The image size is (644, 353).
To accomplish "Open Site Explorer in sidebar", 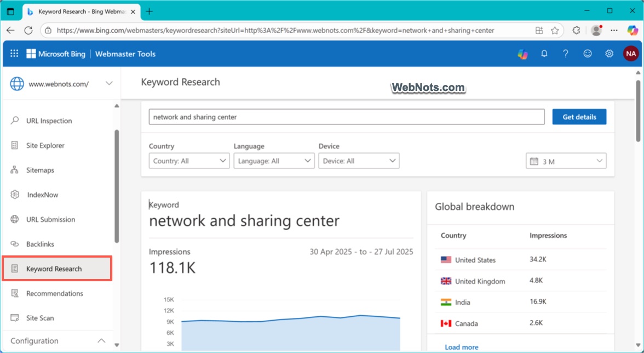I will pos(45,145).
